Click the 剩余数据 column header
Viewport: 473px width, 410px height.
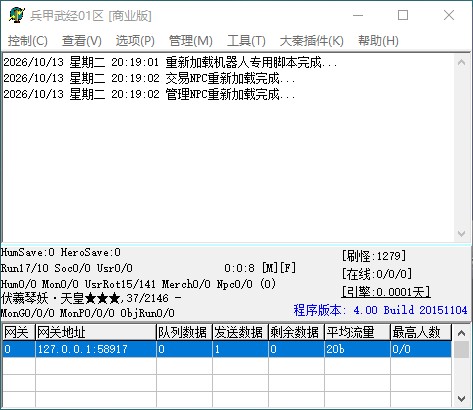point(296,332)
